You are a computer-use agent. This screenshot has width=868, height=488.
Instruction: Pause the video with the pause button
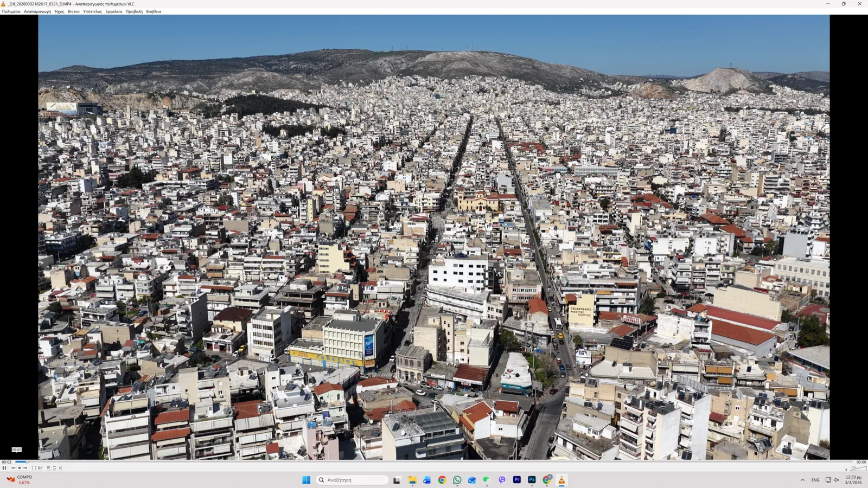4,468
